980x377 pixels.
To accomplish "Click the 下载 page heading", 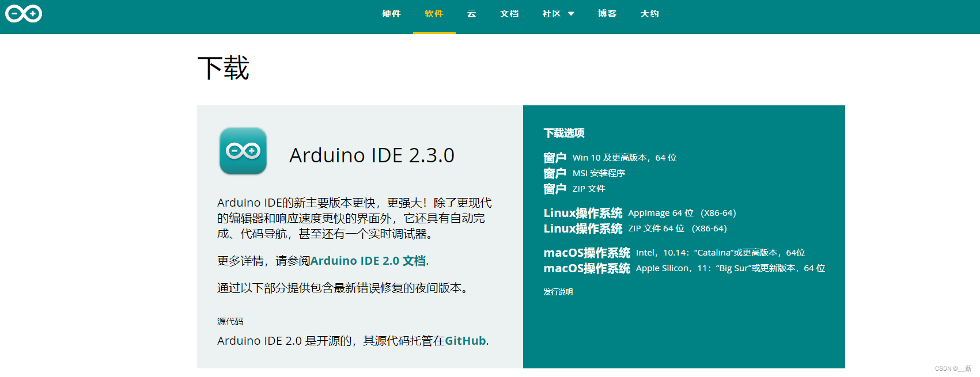I will (224, 68).
